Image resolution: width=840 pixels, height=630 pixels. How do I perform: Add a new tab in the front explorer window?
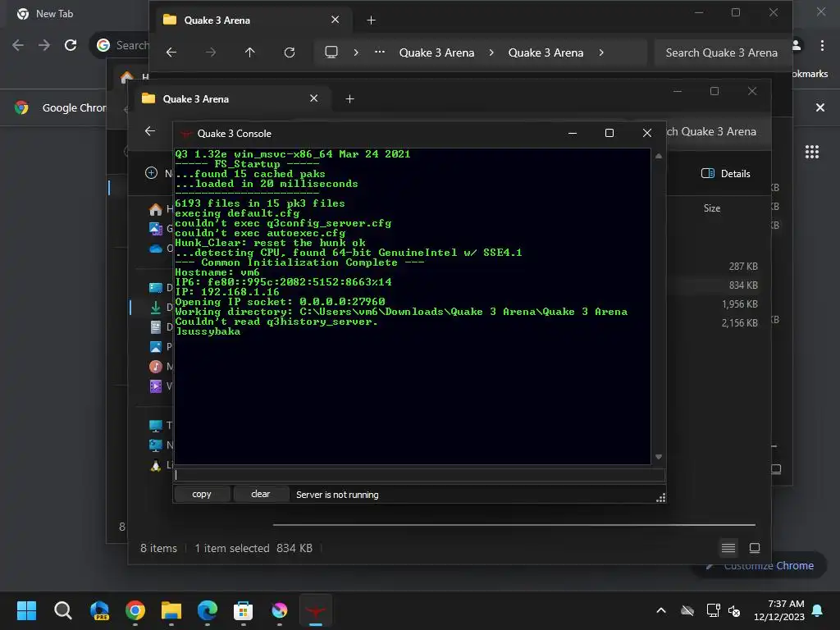[349, 99]
